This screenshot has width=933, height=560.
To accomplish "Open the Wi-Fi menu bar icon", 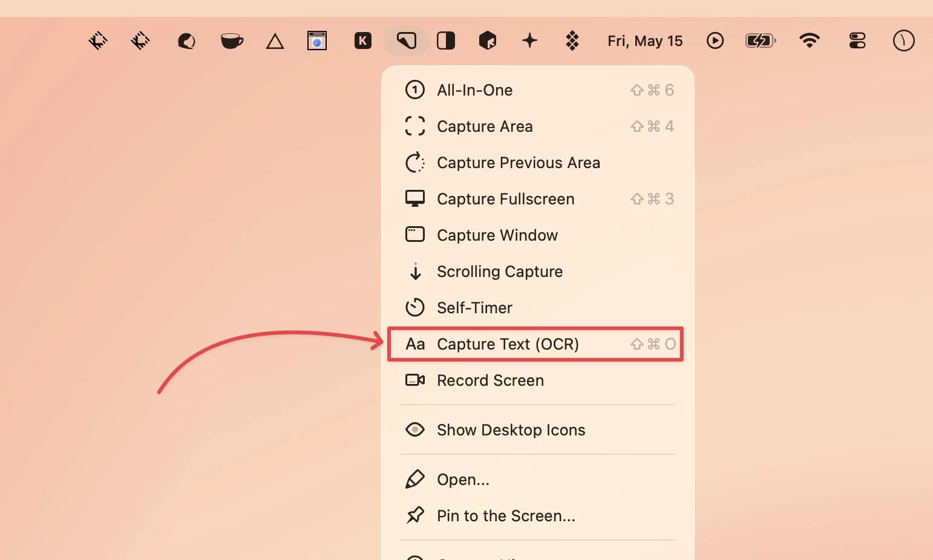I will point(810,41).
